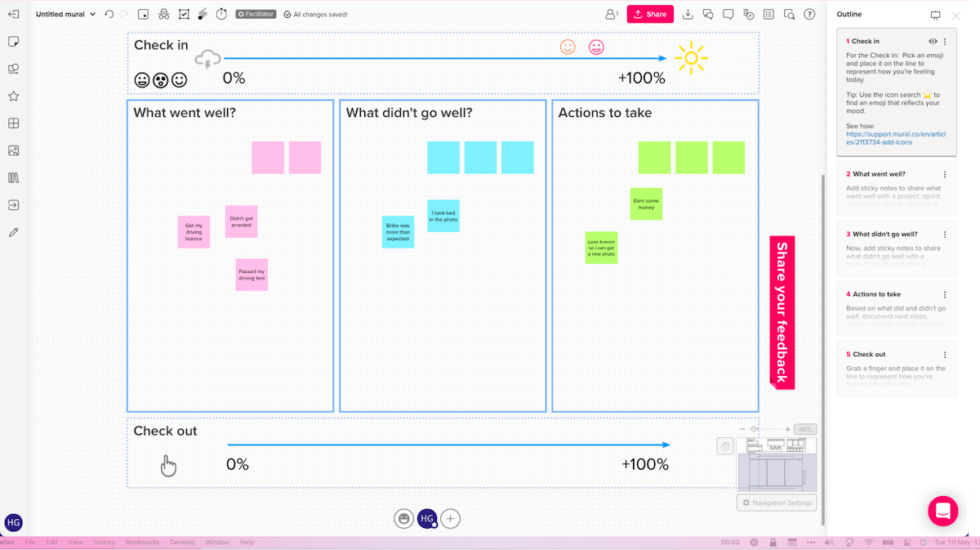Open the pink Intercom chat bubble
This screenshot has height=550, width=980.
(943, 511)
